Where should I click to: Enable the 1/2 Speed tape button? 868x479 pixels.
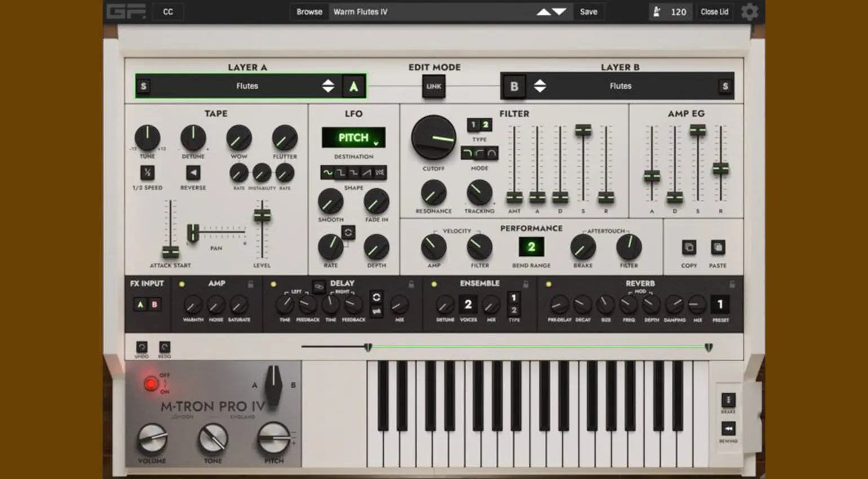pyautogui.click(x=147, y=173)
